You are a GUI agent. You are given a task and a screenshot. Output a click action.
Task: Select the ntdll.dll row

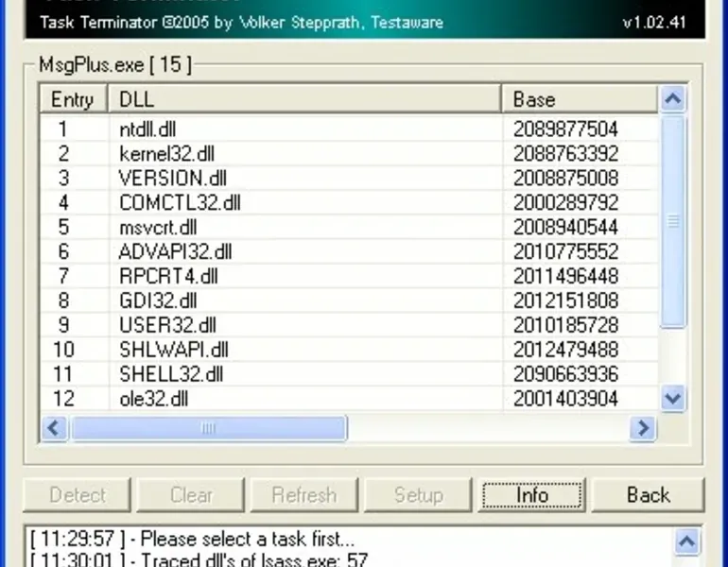click(349, 129)
